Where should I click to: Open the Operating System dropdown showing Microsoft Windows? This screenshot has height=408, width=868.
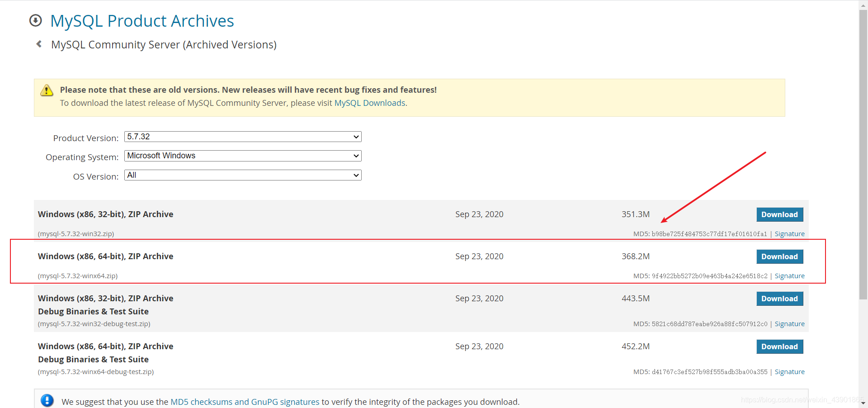[x=243, y=156]
